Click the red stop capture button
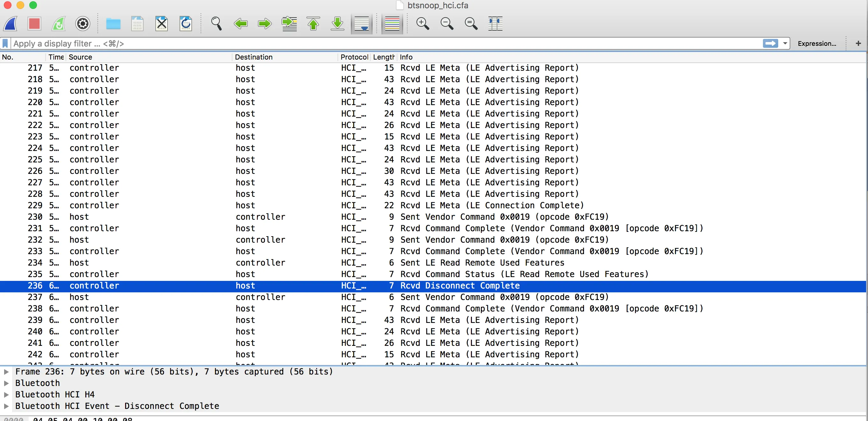Viewport: 868px width, 421px height. (34, 24)
